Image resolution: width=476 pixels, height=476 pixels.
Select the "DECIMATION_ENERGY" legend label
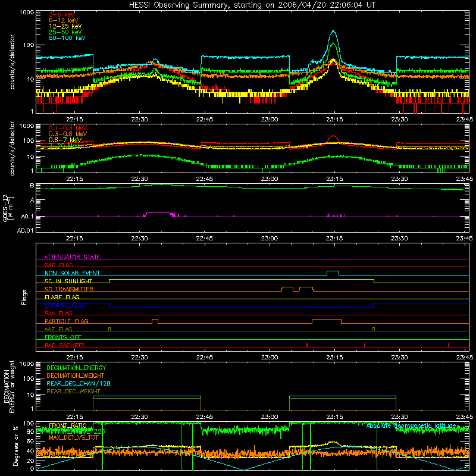pyautogui.click(x=76, y=368)
